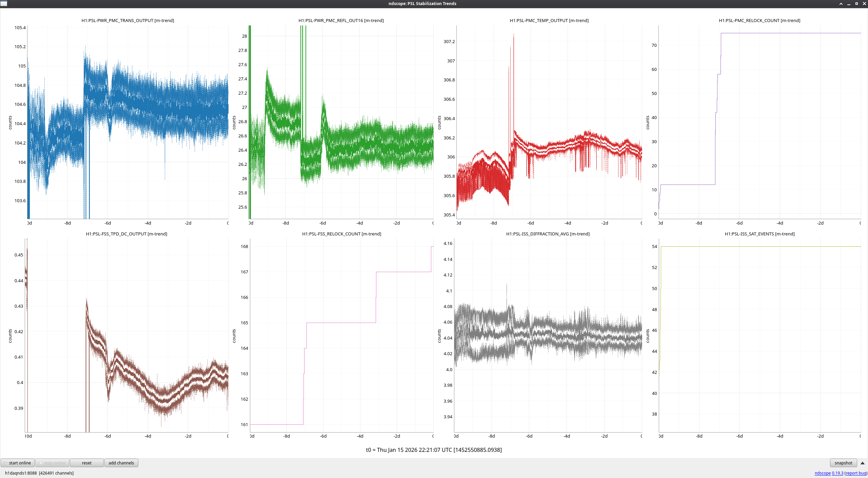The width and height of the screenshot is (868, 478).
Task: Click the PMC_TRANS_OUTPUT plot title
Action: click(127, 20)
